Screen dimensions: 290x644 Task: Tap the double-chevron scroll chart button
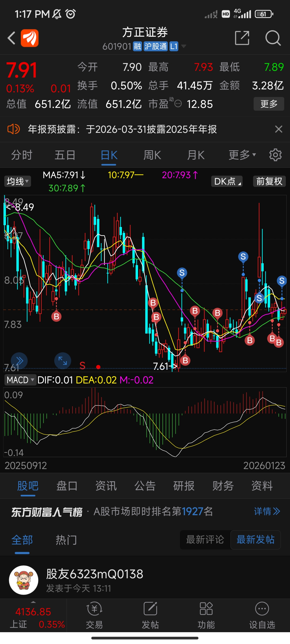pyautogui.click(x=19, y=361)
